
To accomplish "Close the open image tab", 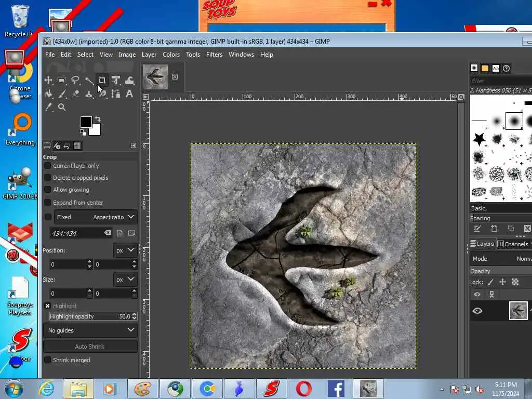I will tap(175, 77).
